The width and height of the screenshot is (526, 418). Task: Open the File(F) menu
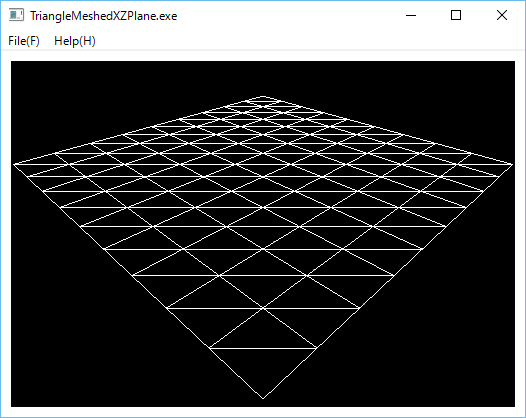coord(24,41)
